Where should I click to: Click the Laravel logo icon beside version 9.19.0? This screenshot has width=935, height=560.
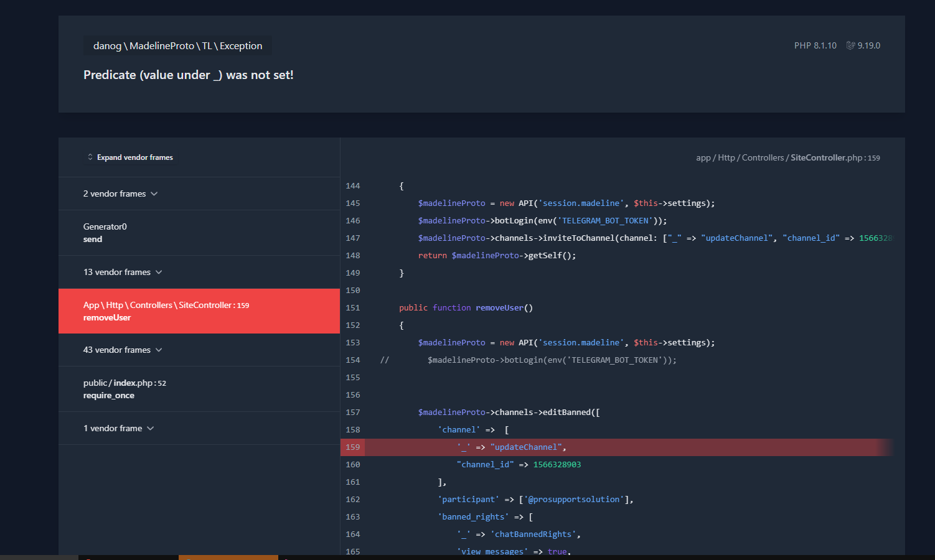(850, 45)
